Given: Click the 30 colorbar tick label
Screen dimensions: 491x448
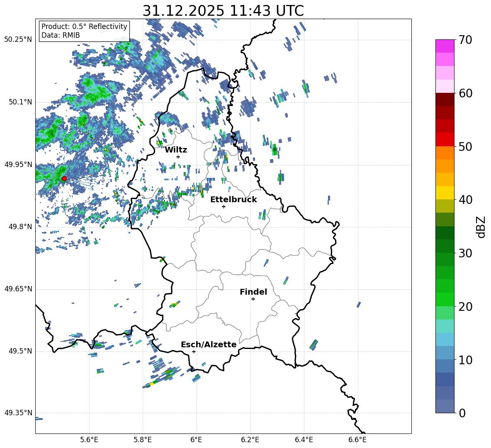Looking at the screenshot, I should pyautogui.click(x=465, y=253).
